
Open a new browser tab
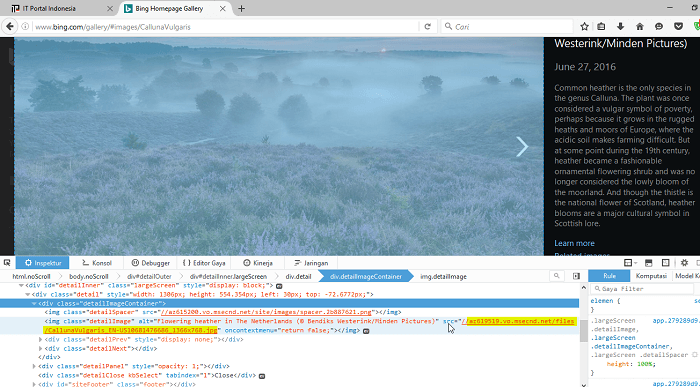click(x=242, y=8)
